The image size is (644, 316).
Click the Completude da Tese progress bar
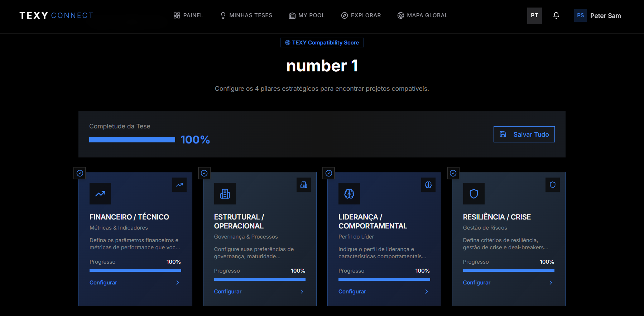(132, 140)
